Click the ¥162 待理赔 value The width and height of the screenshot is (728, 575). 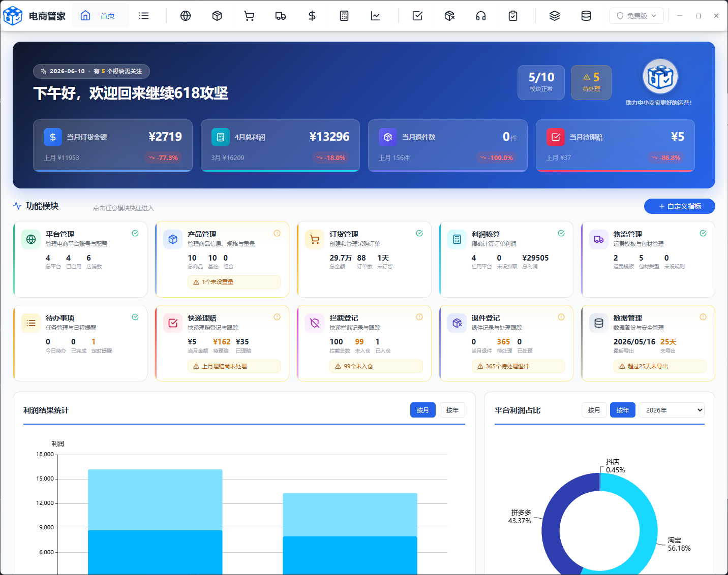click(222, 342)
